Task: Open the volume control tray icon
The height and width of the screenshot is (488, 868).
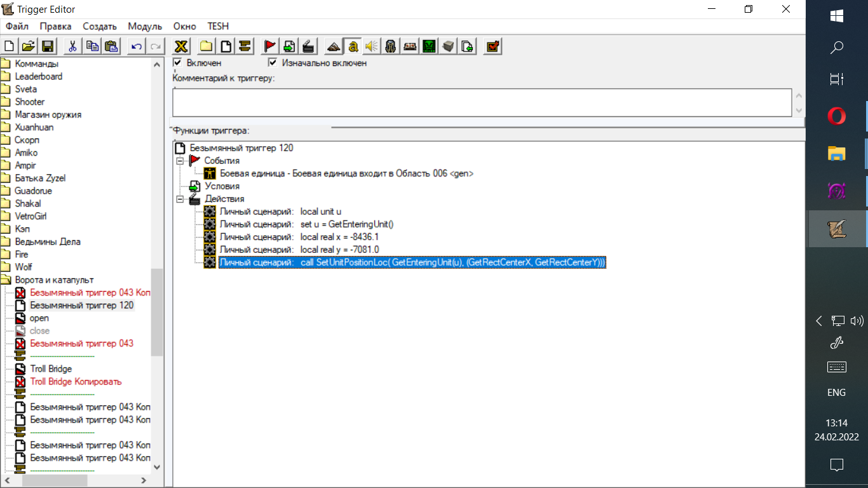Action: point(857,321)
